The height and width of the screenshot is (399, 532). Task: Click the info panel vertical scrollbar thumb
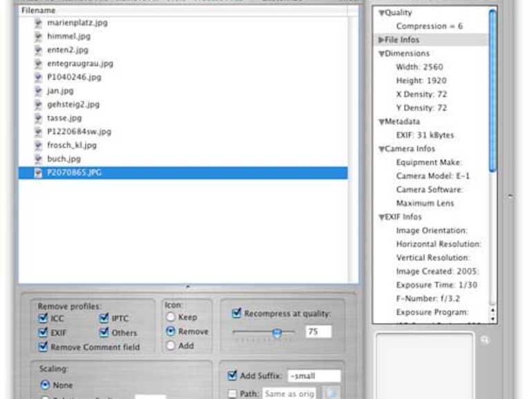coord(493,90)
